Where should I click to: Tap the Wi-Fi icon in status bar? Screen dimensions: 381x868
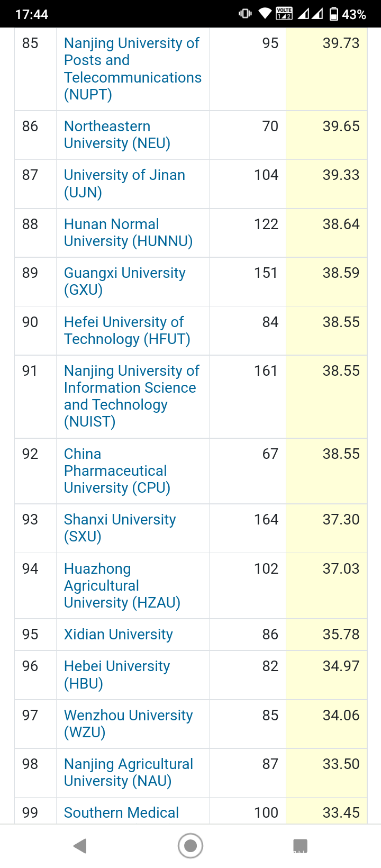coord(265,14)
